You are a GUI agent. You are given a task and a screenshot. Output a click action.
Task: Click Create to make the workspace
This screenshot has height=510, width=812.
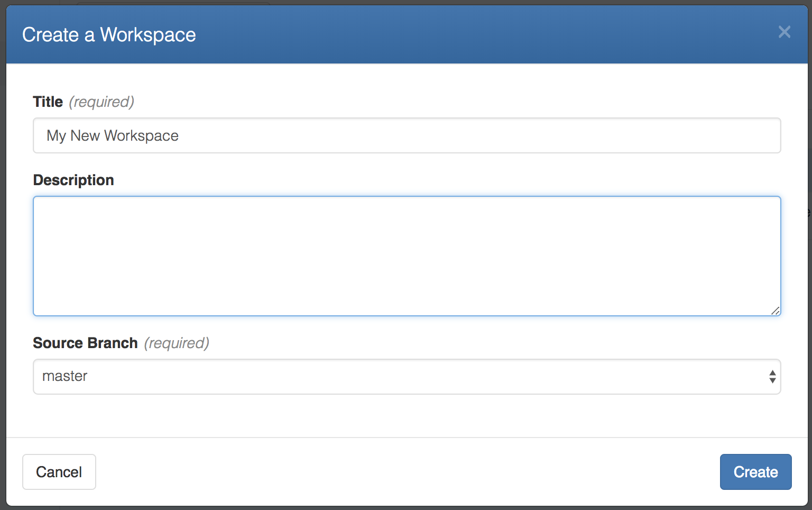pos(755,471)
